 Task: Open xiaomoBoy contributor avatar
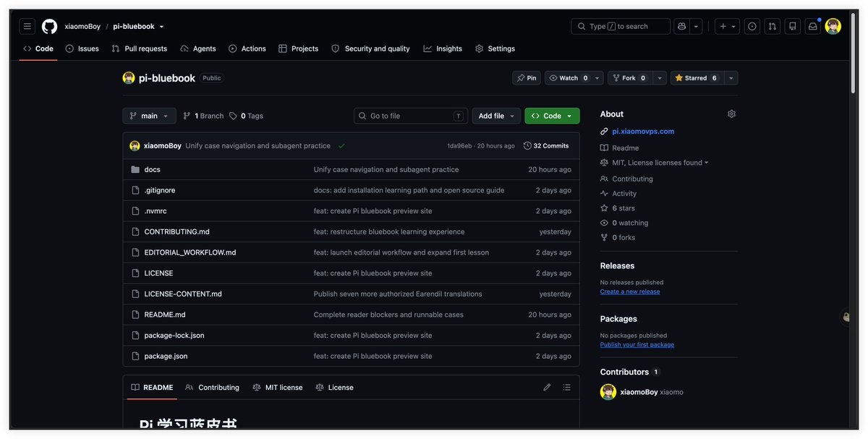[608, 392]
